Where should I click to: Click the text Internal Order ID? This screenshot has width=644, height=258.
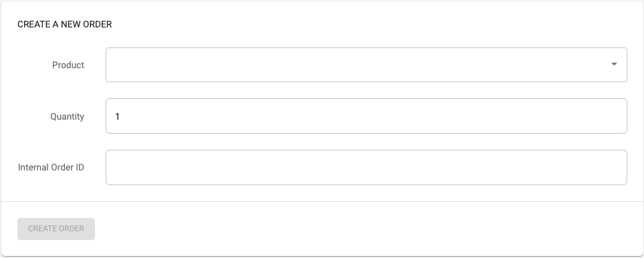point(51,167)
